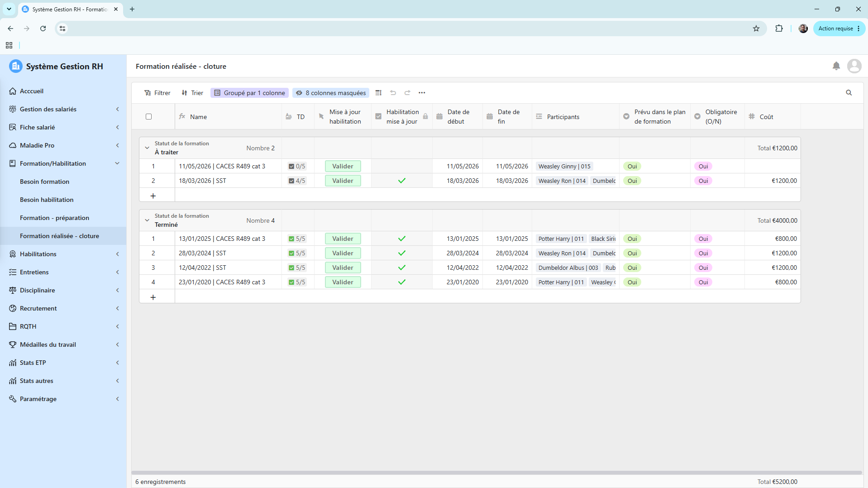This screenshot has width=868, height=488.
Task: Toggle habilitation checkmark for SST 18/03/2026
Action: point(402,181)
